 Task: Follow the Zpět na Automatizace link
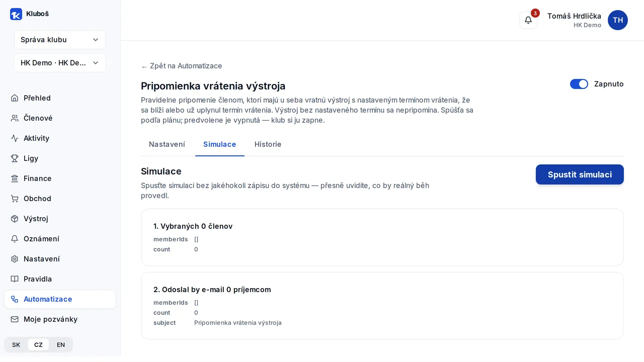(x=182, y=66)
